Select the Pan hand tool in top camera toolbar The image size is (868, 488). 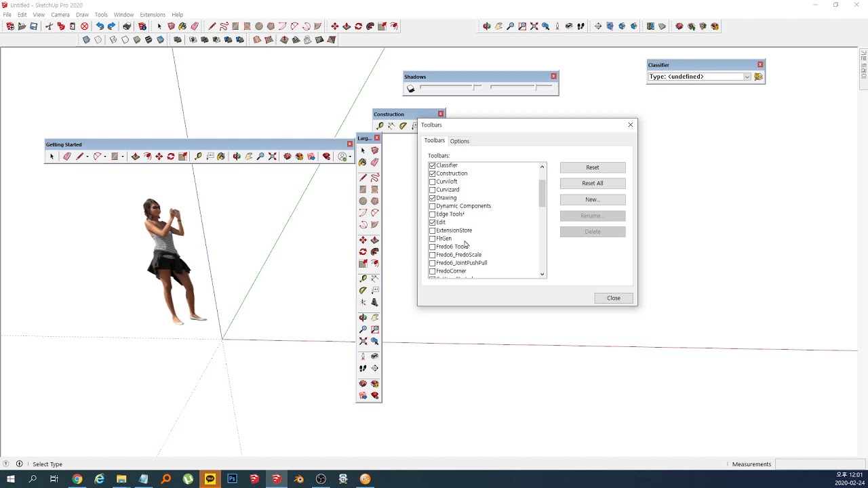point(499,26)
